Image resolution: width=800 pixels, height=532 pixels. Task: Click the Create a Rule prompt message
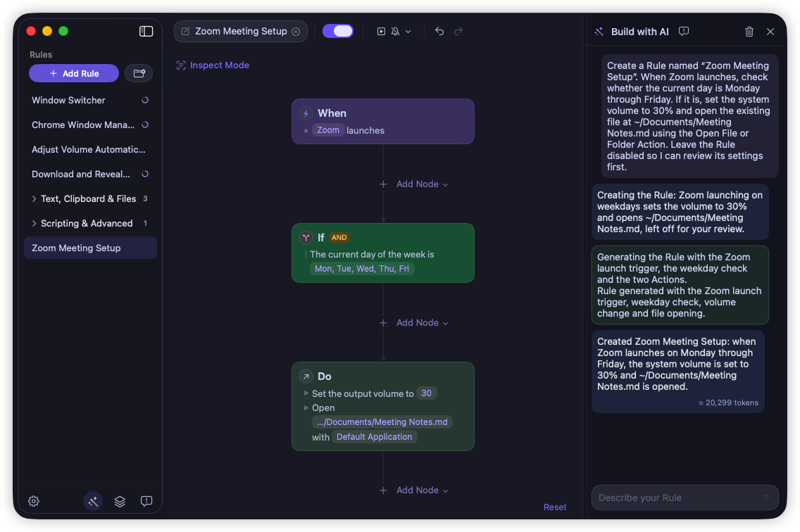(689, 116)
